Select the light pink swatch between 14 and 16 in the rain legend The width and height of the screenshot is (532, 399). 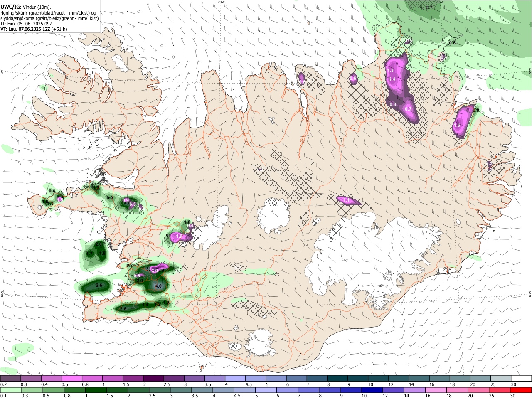click(436, 390)
